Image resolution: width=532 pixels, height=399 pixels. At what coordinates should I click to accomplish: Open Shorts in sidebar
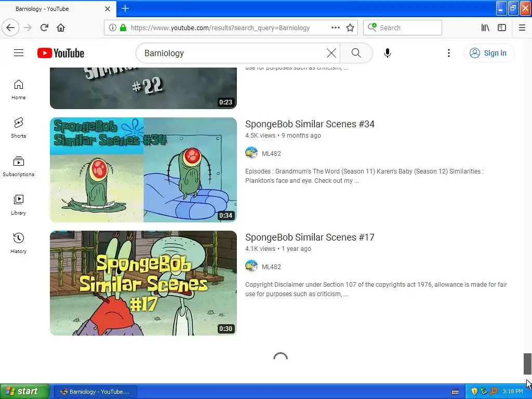click(18, 128)
